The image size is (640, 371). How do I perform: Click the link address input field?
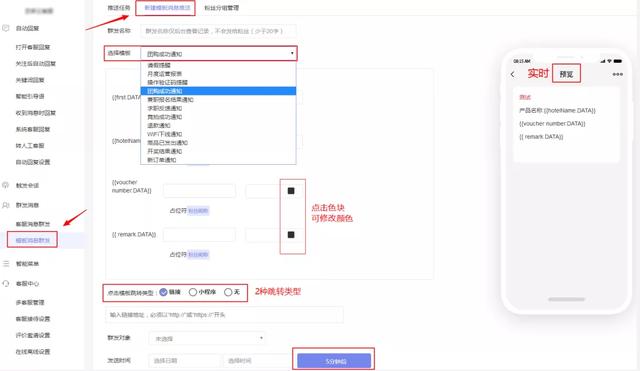click(x=224, y=315)
